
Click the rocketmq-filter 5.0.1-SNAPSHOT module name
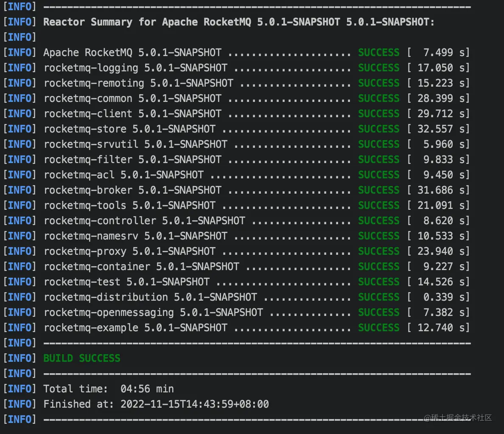[x=132, y=160]
